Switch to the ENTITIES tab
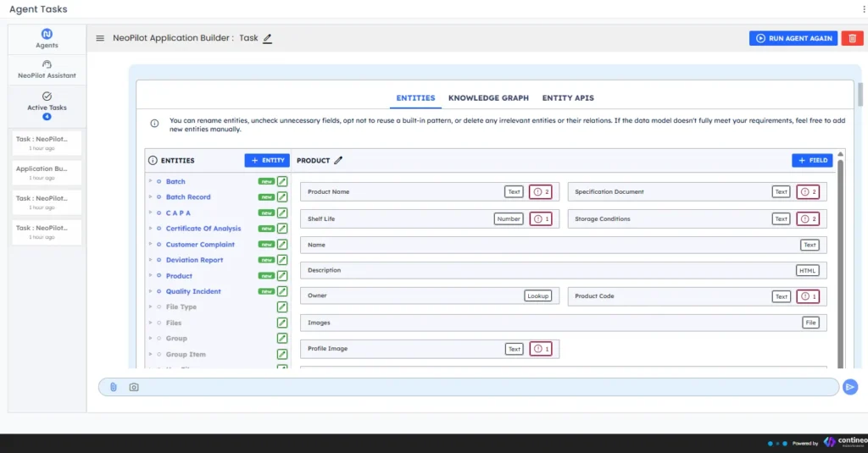 click(x=415, y=98)
